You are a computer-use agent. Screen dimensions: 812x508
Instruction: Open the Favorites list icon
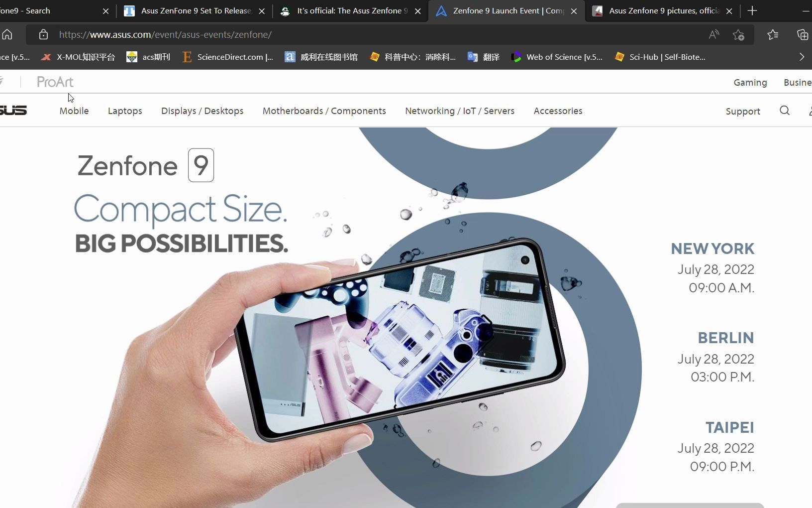tap(773, 34)
